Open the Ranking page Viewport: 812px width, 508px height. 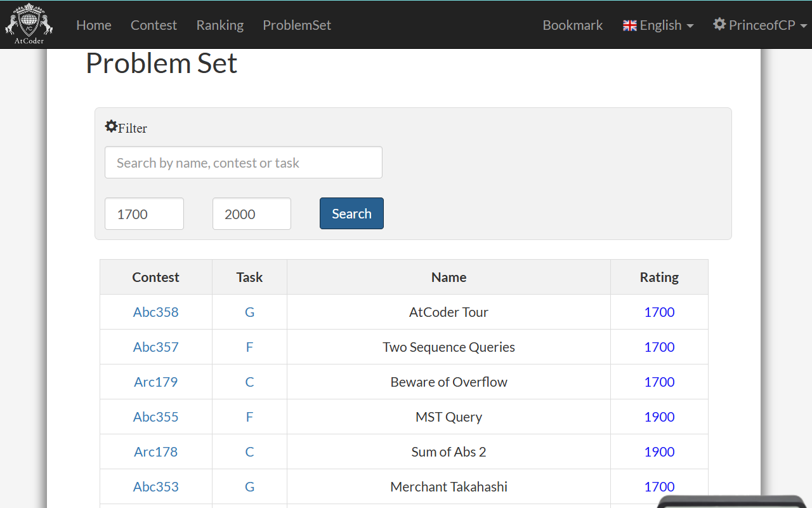(219, 25)
